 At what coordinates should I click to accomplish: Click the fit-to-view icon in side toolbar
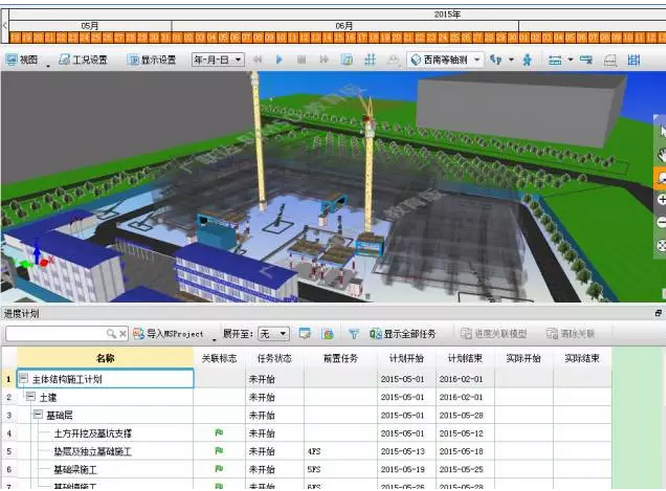click(660, 245)
